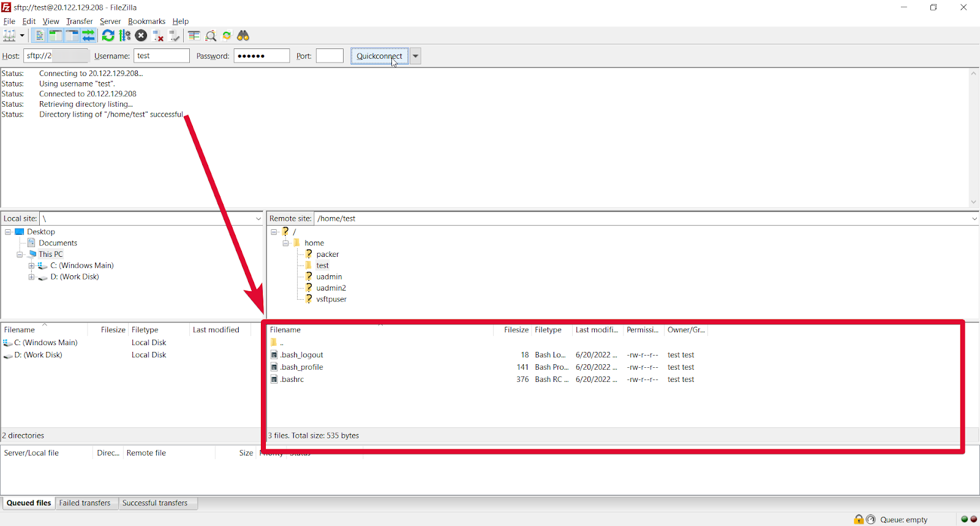The image size is (980, 526).
Task: Toggle the remote directory tree view
Action: 72,36
